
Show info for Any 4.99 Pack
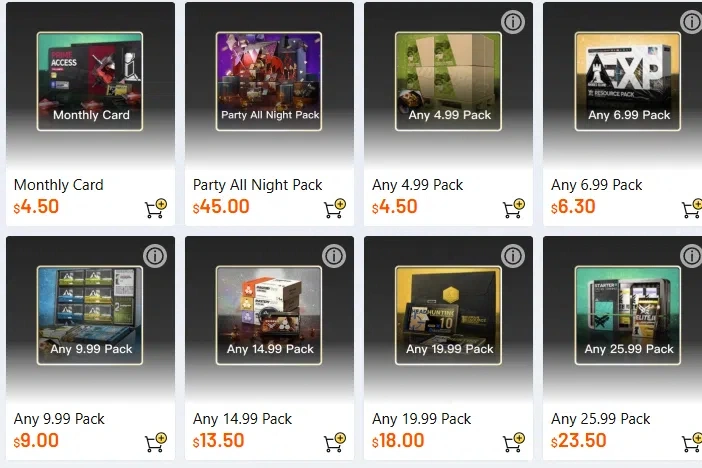(513, 22)
